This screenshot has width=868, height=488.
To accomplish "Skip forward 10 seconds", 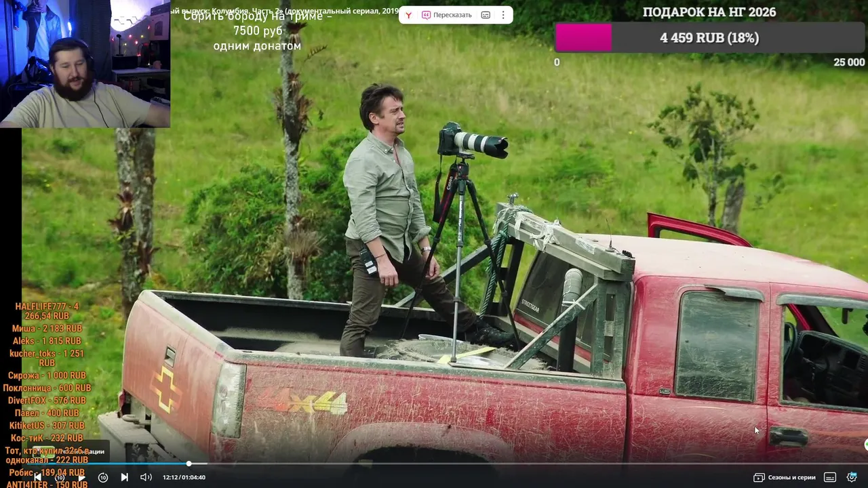I will point(103,477).
